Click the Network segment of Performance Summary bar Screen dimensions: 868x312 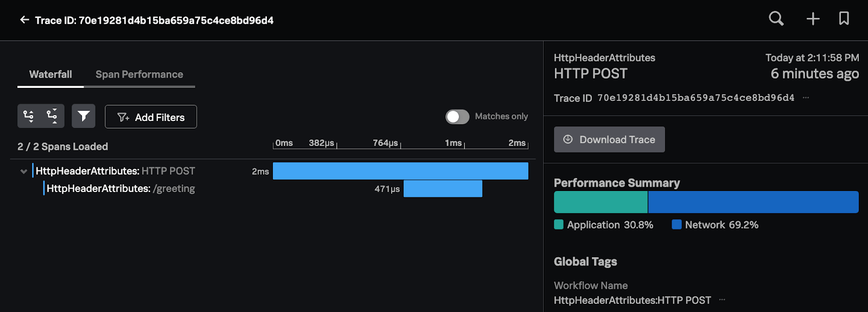[754, 202]
